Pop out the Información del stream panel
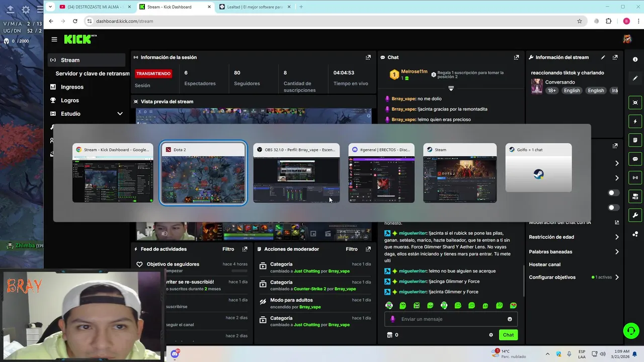The height and width of the screenshot is (362, 644). tap(615, 57)
